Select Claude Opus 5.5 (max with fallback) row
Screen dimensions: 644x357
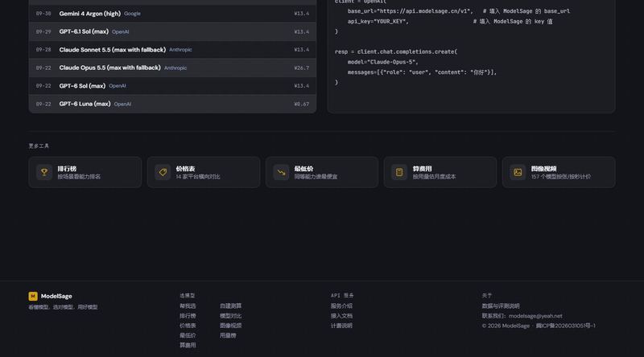172,68
